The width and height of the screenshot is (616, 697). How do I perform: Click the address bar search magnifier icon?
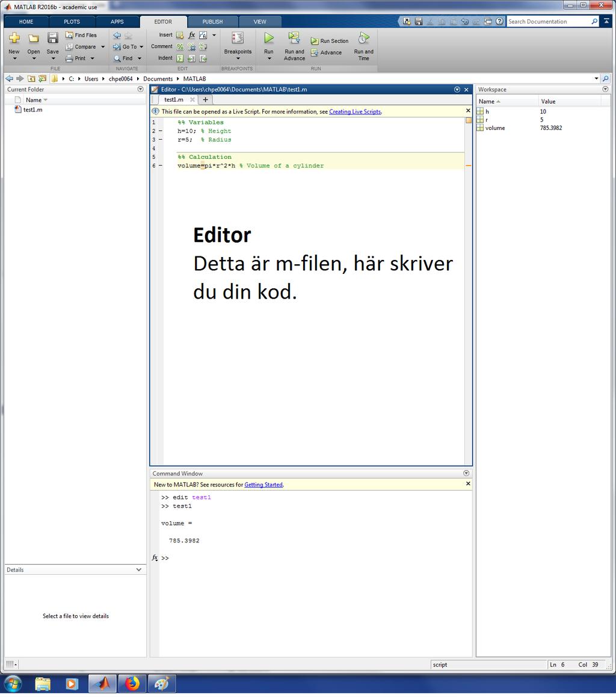click(605, 79)
